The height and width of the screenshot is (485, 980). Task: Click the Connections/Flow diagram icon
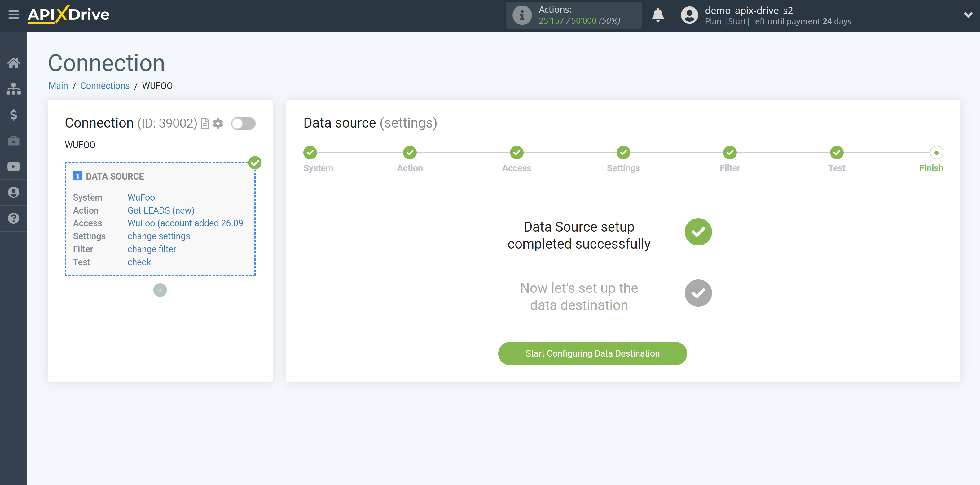(14, 89)
